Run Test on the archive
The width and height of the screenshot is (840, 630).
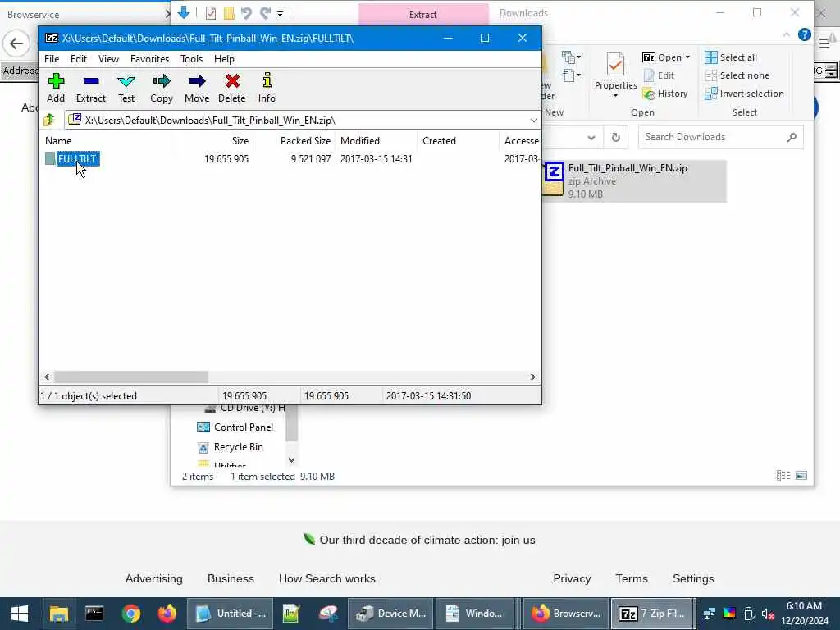[126, 89]
